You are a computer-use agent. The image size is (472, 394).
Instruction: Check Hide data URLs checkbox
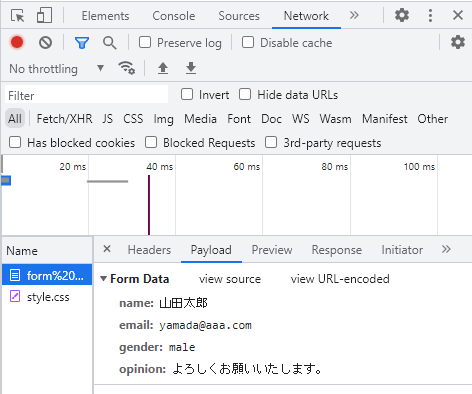(245, 94)
